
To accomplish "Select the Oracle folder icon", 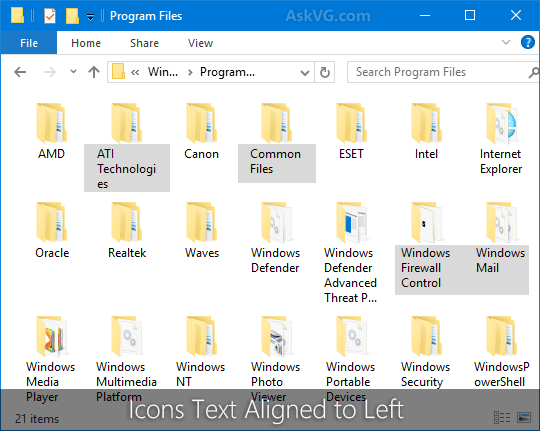I will [52, 222].
